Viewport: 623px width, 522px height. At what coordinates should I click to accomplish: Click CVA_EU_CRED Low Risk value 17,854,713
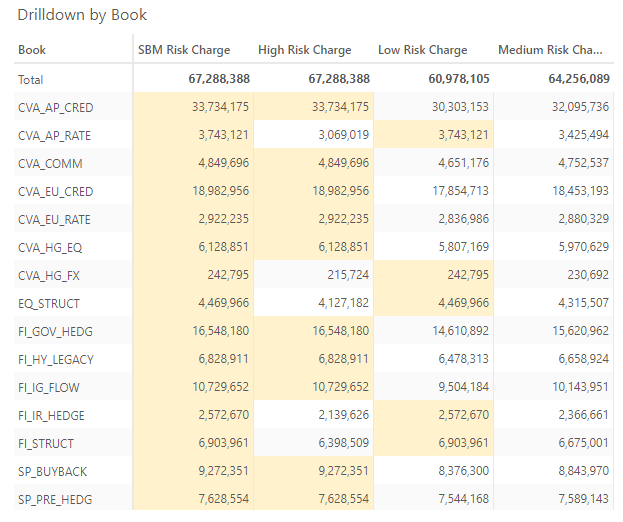pyautogui.click(x=460, y=191)
